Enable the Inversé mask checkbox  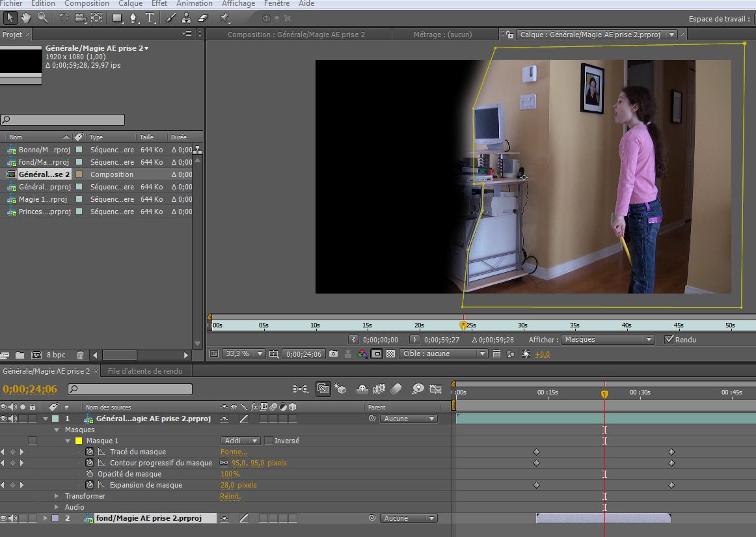[269, 441]
